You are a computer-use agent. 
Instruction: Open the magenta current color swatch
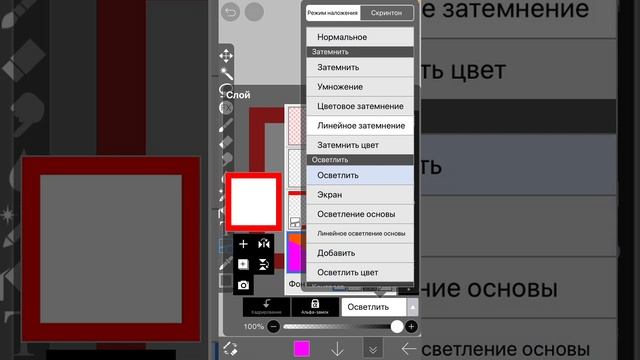tap(302, 349)
